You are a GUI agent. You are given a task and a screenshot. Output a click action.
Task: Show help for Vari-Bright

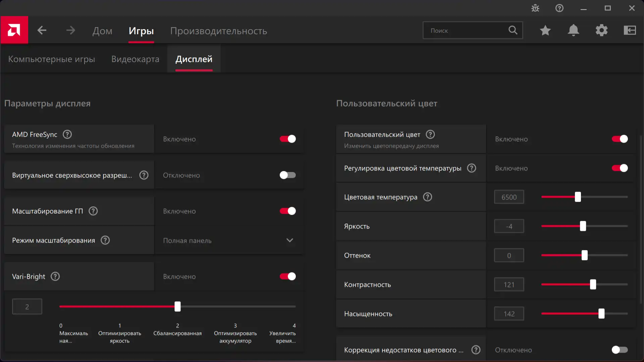click(x=55, y=277)
